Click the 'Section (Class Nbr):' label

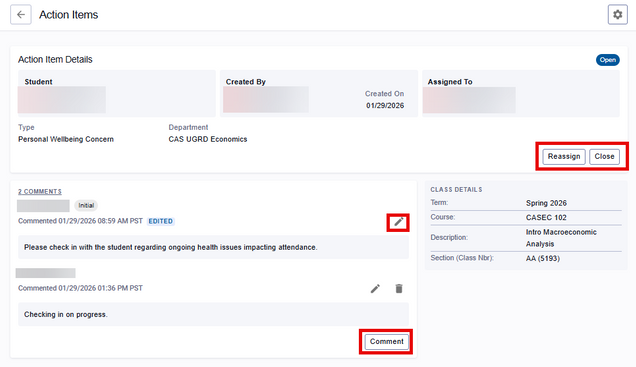click(x=462, y=258)
